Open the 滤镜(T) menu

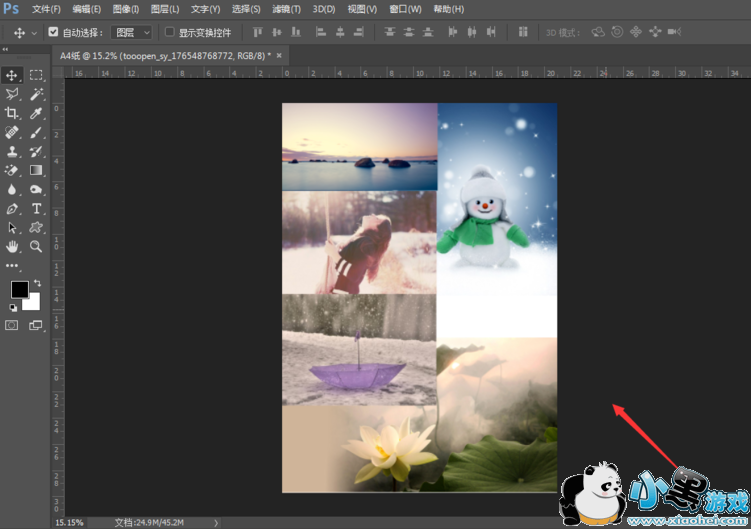tap(286, 9)
